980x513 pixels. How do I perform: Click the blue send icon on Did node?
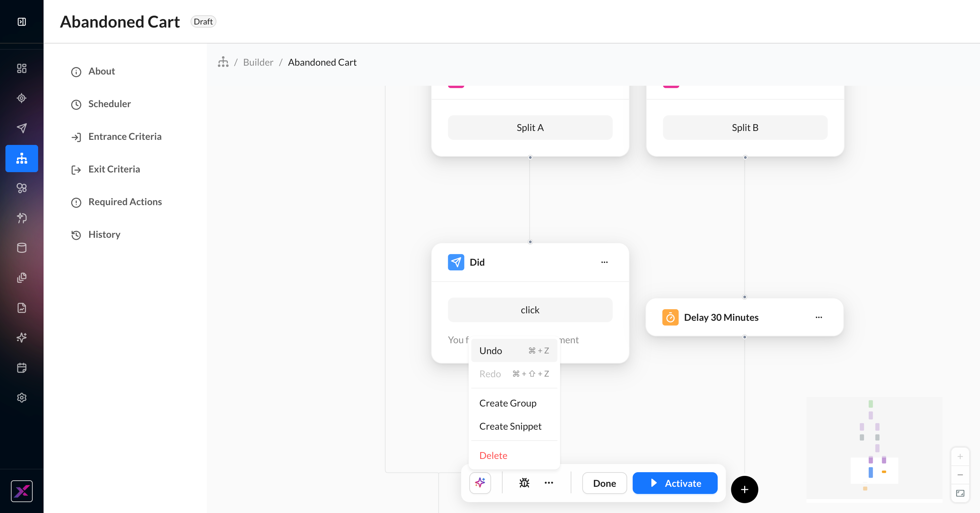456,262
